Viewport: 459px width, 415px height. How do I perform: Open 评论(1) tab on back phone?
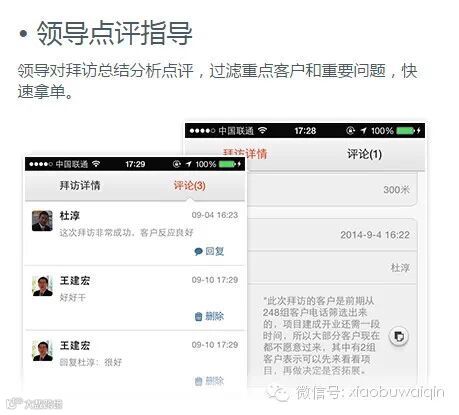pyautogui.click(x=364, y=154)
